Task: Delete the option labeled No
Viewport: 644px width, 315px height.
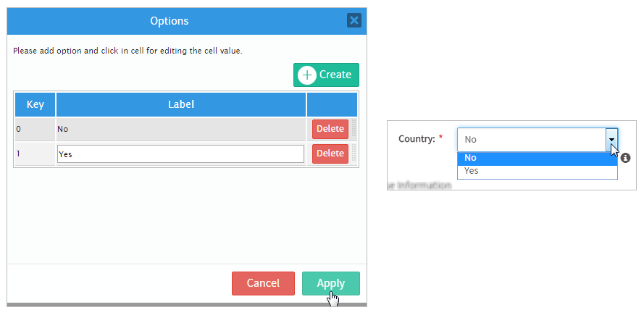Action: [330, 129]
